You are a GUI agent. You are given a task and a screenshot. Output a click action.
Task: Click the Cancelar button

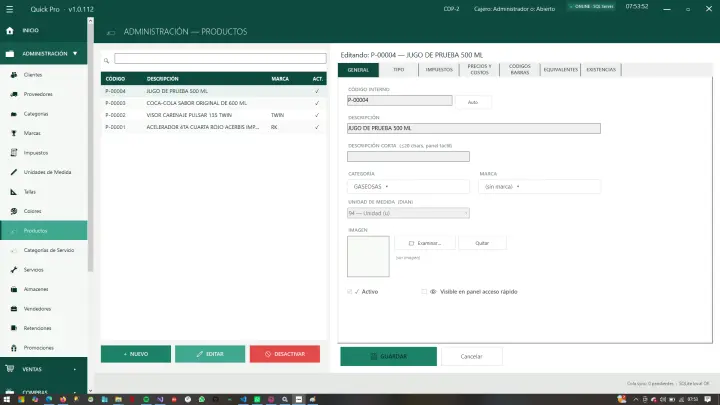point(472,356)
